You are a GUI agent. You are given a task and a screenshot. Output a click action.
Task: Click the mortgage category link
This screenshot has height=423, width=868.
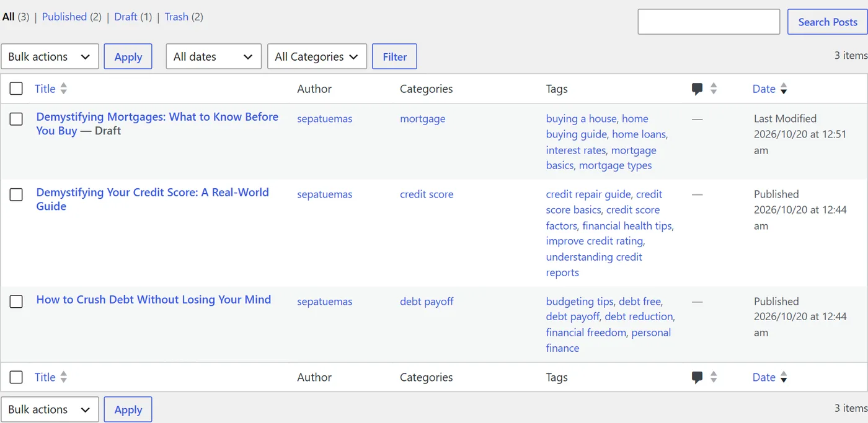[x=422, y=119]
